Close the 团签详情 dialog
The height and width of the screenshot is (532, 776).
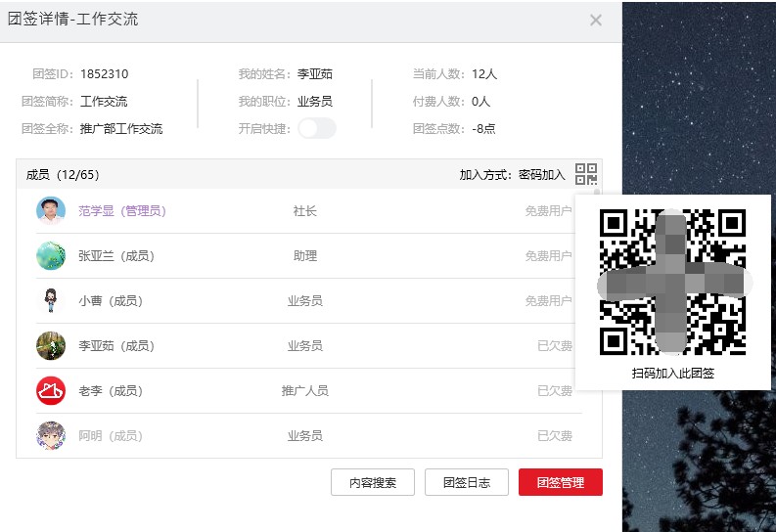(596, 20)
